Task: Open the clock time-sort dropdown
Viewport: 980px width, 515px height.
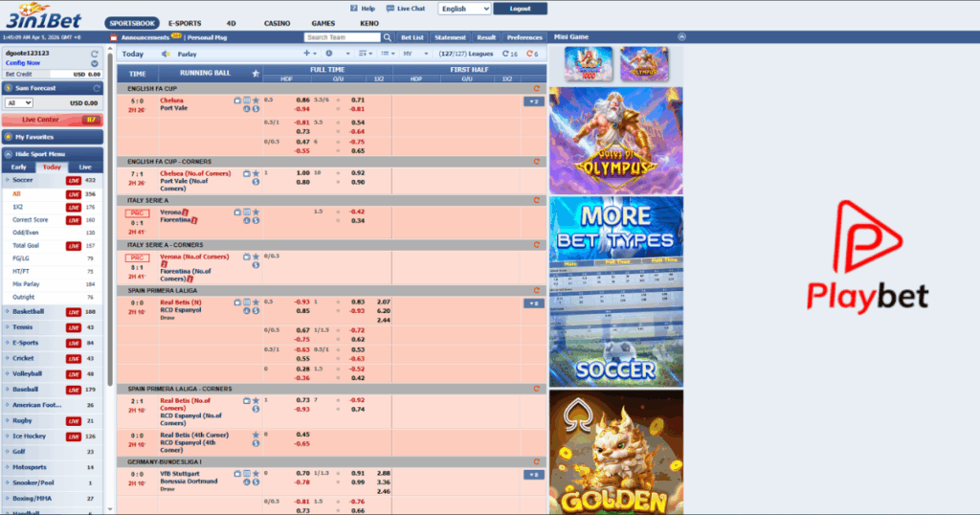Action: pyautogui.click(x=338, y=54)
